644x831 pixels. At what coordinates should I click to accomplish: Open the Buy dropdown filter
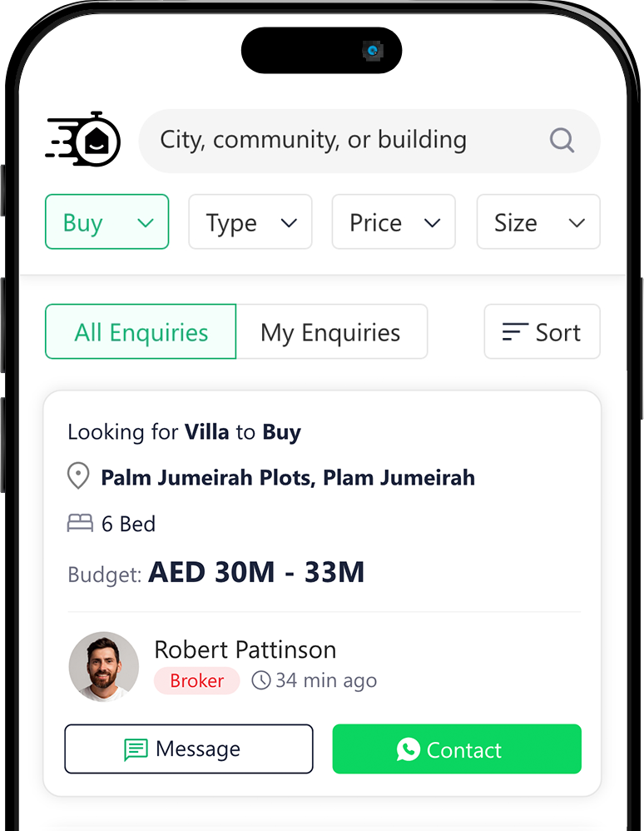(107, 222)
